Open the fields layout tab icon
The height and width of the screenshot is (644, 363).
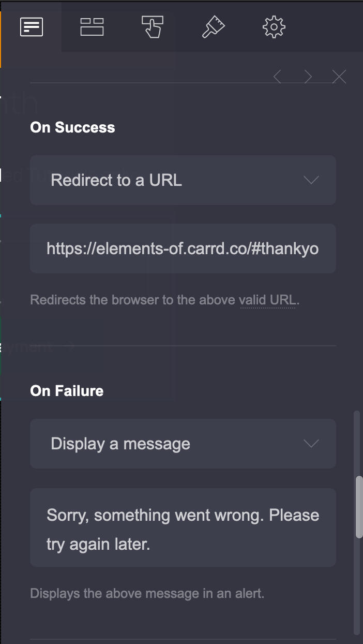coord(92,26)
